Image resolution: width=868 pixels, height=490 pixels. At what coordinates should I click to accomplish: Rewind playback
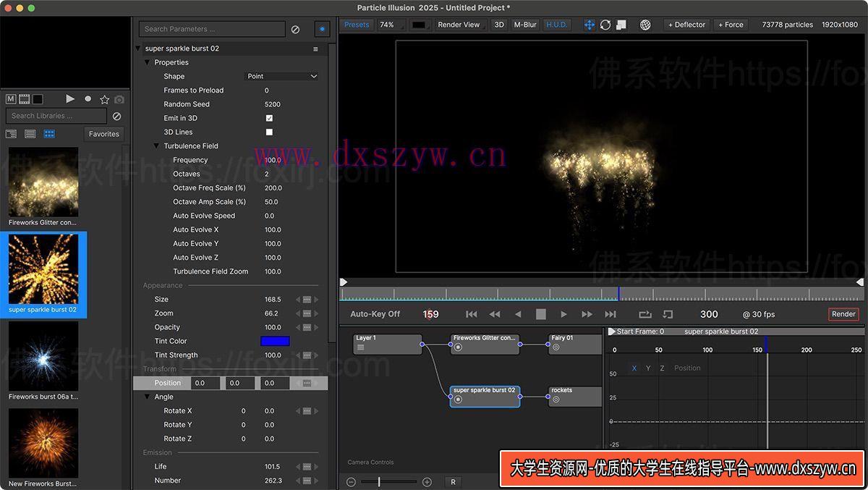click(495, 314)
